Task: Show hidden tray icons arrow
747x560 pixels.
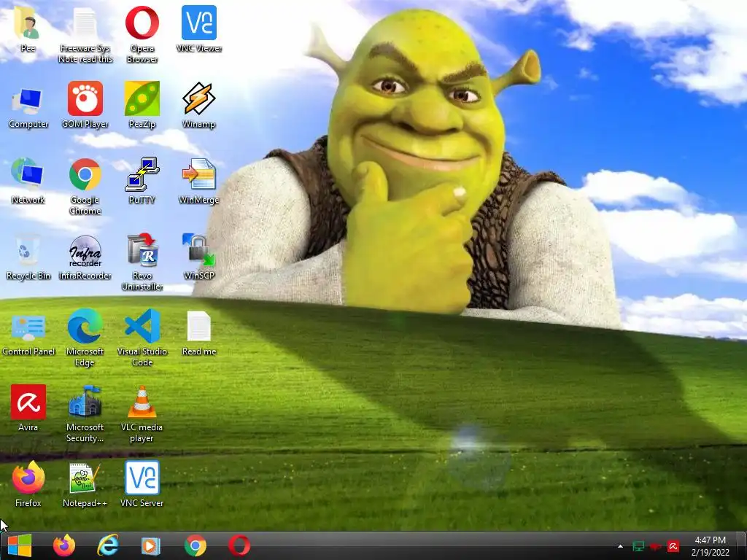Action: (620, 546)
